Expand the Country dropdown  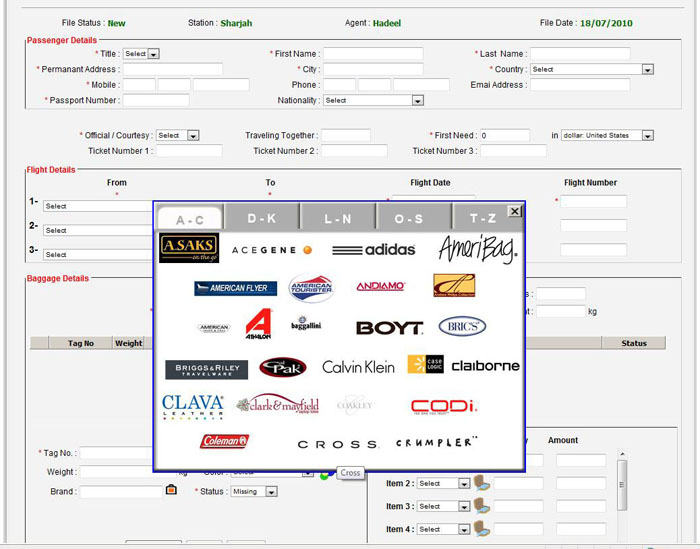click(x=591, y=69)
